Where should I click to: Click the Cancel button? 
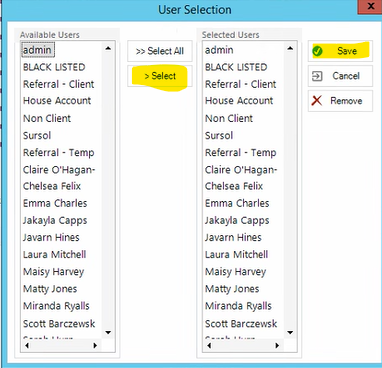point(340,76)
